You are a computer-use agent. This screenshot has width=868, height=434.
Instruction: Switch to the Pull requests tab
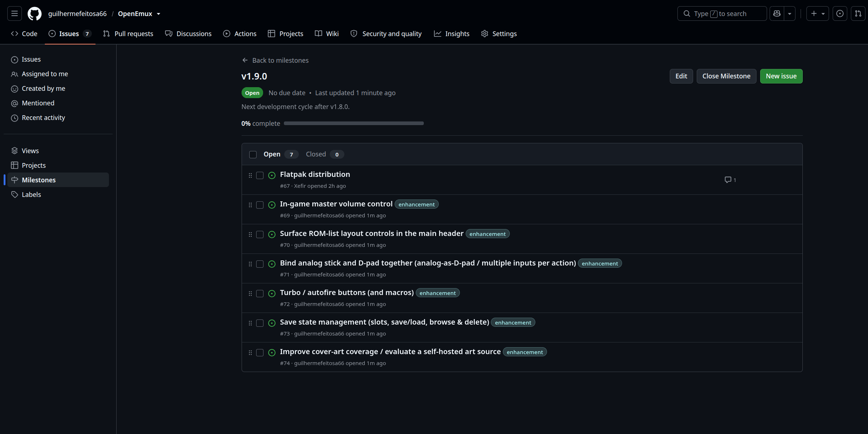[128, 34]
